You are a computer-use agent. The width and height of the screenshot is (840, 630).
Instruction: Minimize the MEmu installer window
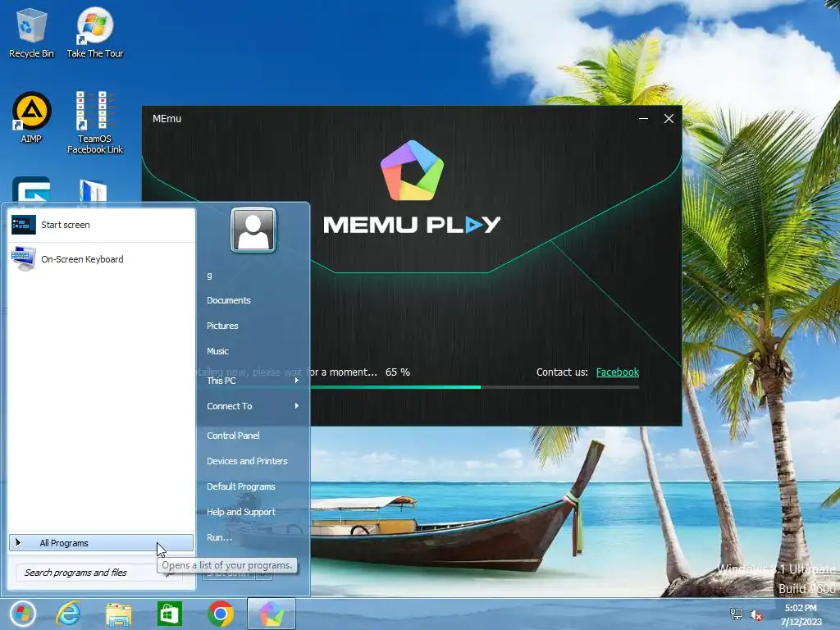tap(643, 118)
